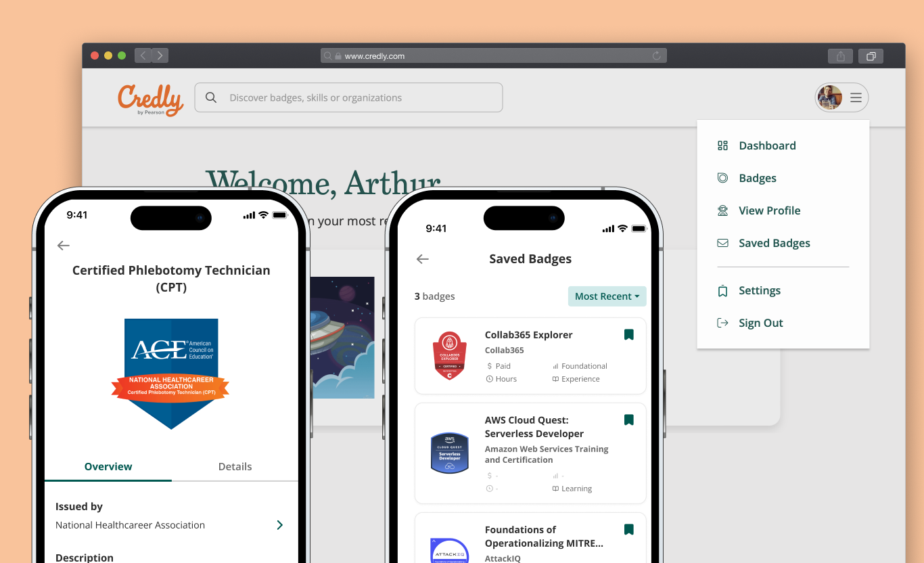Click Amazon Web Services Training and Certification issuer
924x563 pixels.
(x=547, y=454)
